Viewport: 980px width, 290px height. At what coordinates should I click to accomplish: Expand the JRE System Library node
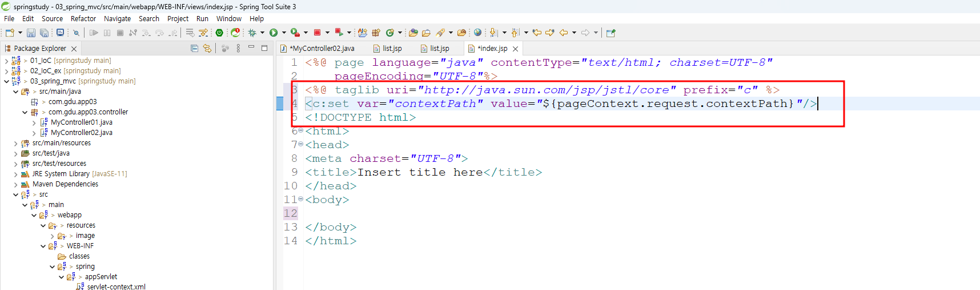[15, 174]
